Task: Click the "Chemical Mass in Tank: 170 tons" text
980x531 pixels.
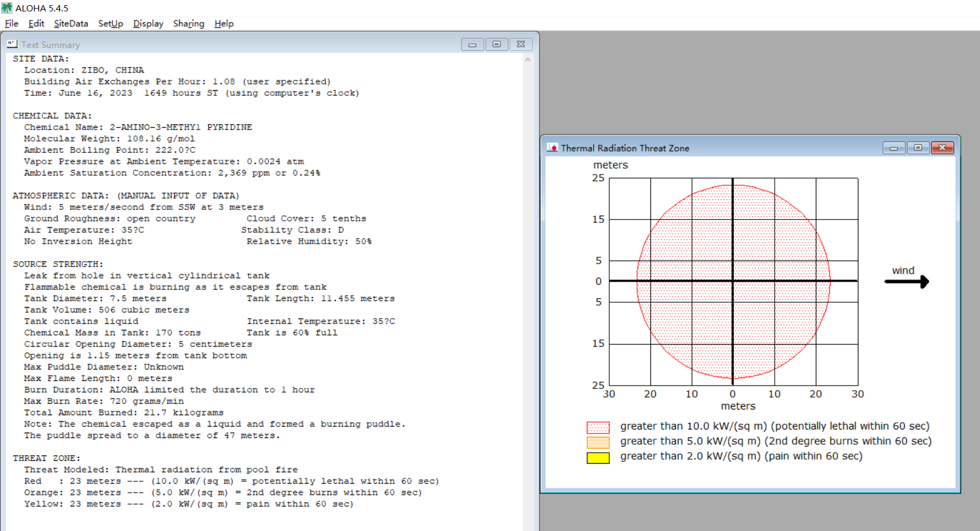Action: (x=112, y=333)
